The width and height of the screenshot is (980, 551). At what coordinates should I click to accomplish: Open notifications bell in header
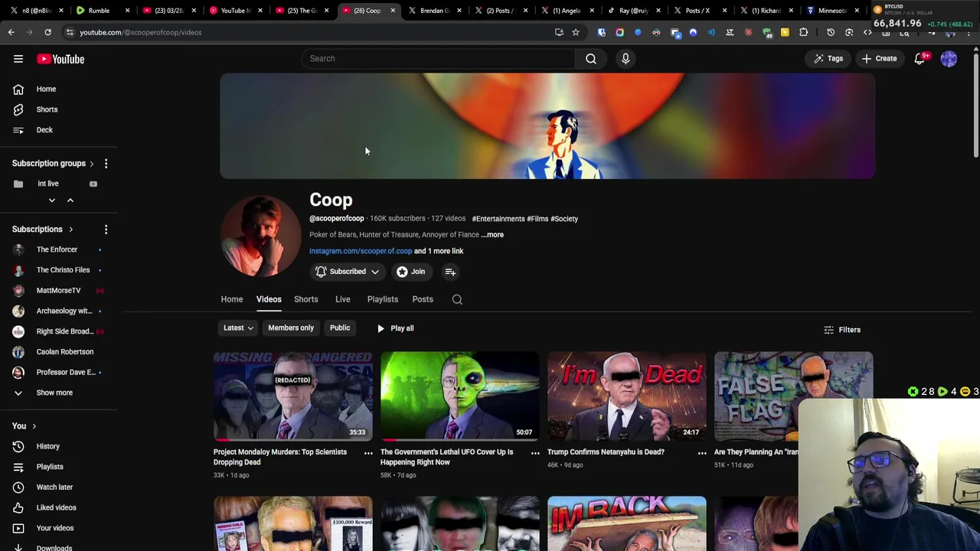click(920, 59)
